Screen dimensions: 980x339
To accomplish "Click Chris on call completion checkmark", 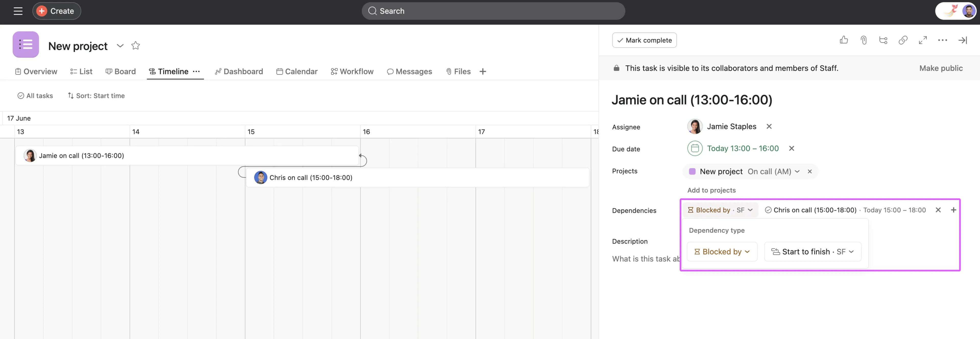I will pyautogui.click(x=768, y=210).
